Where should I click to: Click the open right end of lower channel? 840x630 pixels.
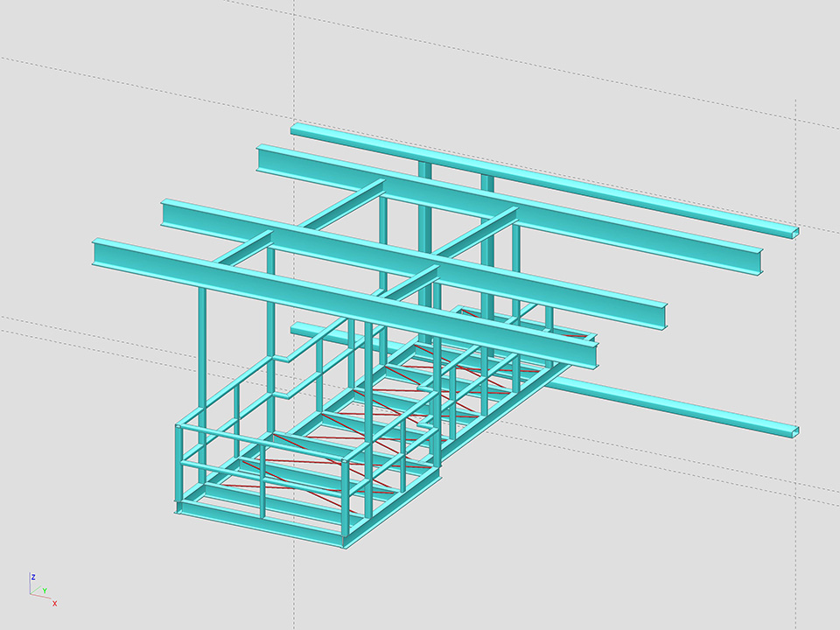794,432
